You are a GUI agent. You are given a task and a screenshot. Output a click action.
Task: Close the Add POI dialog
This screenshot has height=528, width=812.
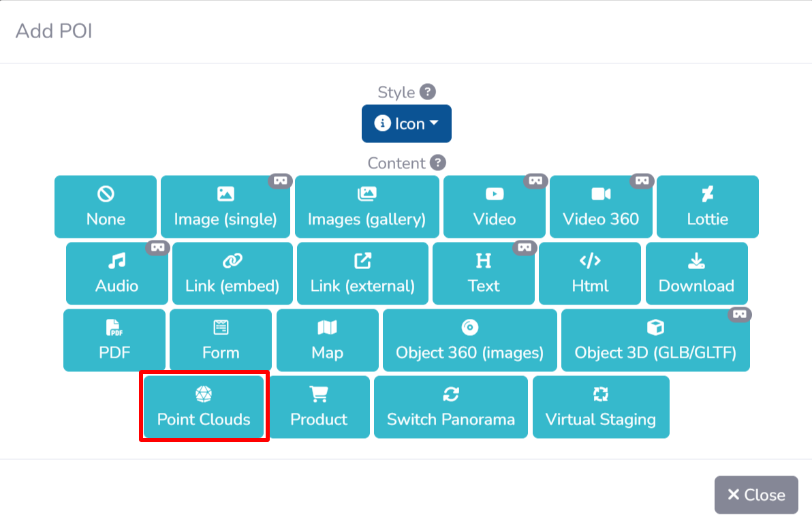pos(755,495)
